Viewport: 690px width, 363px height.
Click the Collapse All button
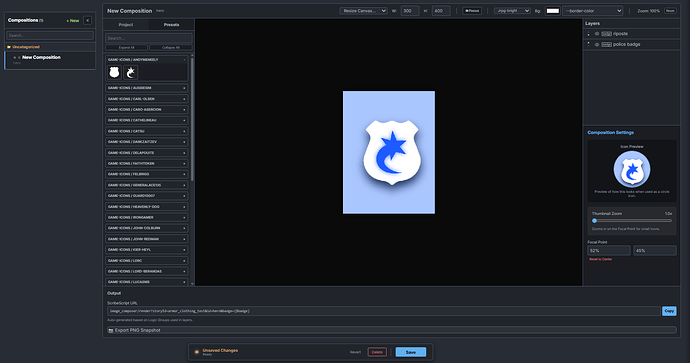(x=171, y=47)
